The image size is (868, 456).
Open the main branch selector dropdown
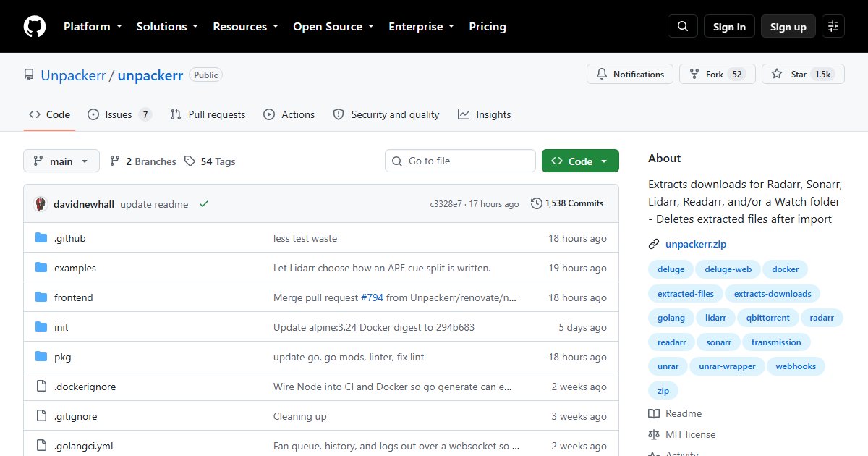pos(61,161)
